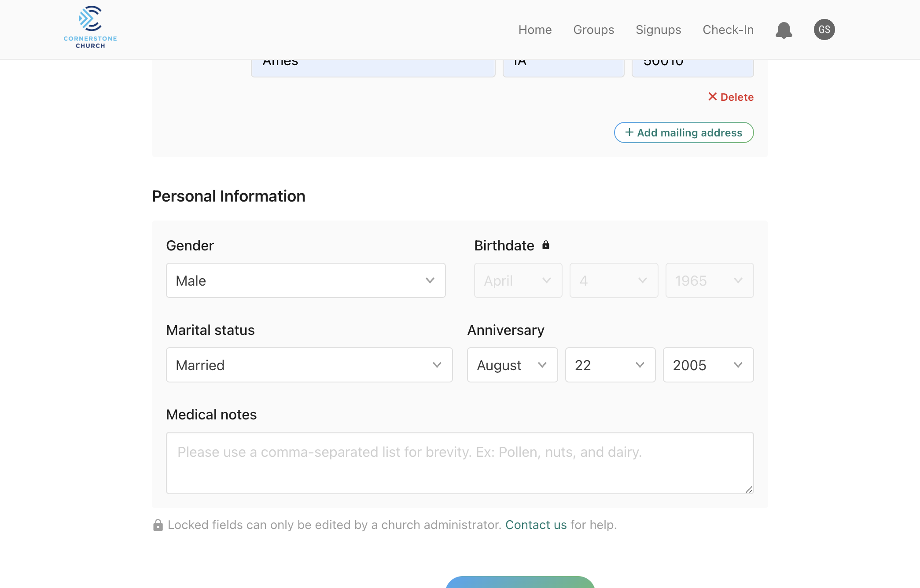Click the Anniversary label
Screen dimensions: 920x588
tap(506, 330)
